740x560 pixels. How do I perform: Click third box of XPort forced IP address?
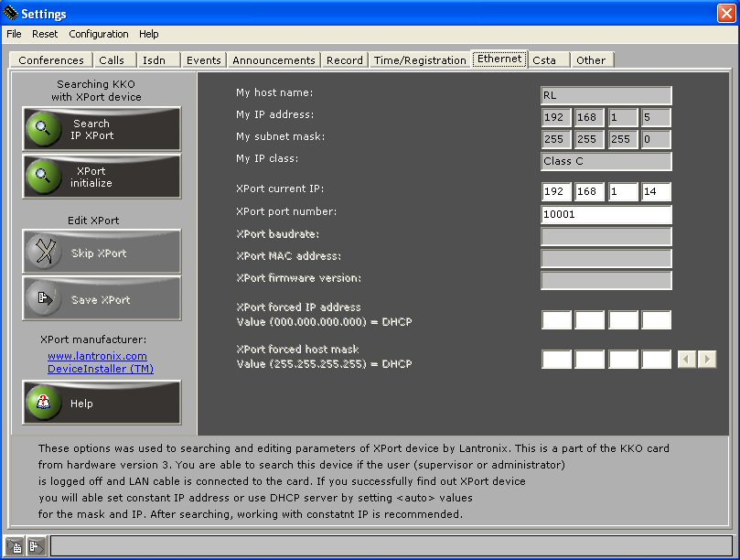(x=623, y=320)
